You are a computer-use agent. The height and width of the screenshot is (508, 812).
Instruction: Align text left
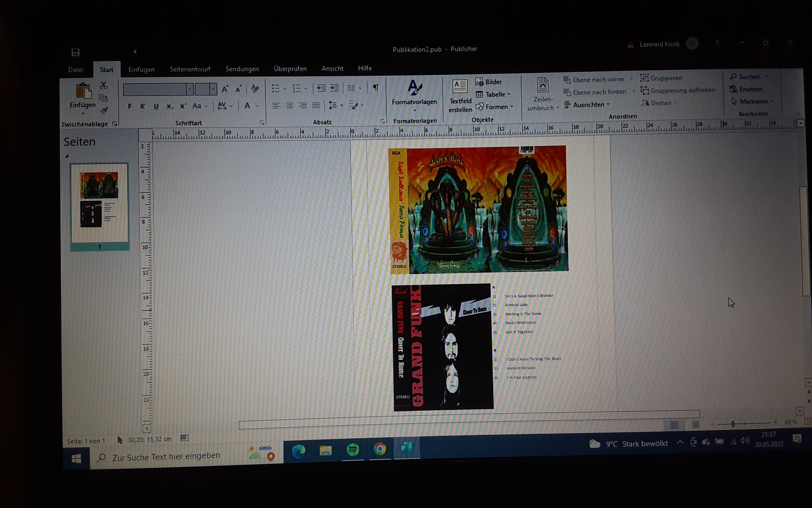click(276, 106)
